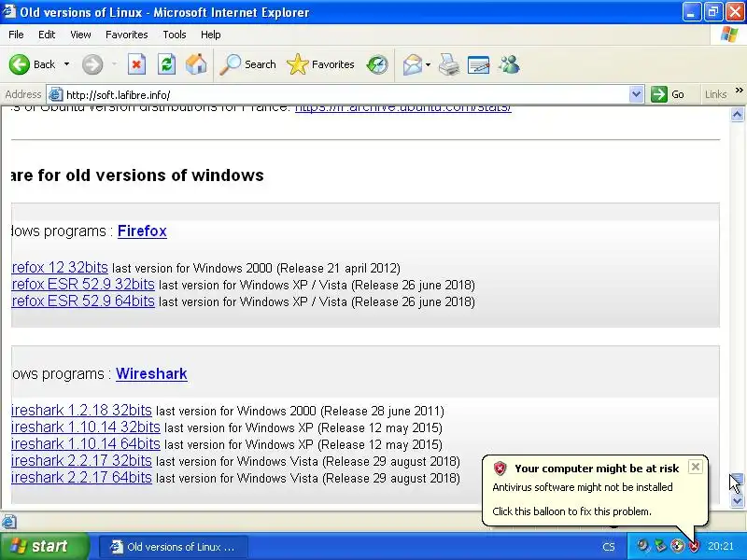The height and width of the screenshot is (560, 747).
Task: Click inside the Address bar URL field
Action: tap(345, 95)
